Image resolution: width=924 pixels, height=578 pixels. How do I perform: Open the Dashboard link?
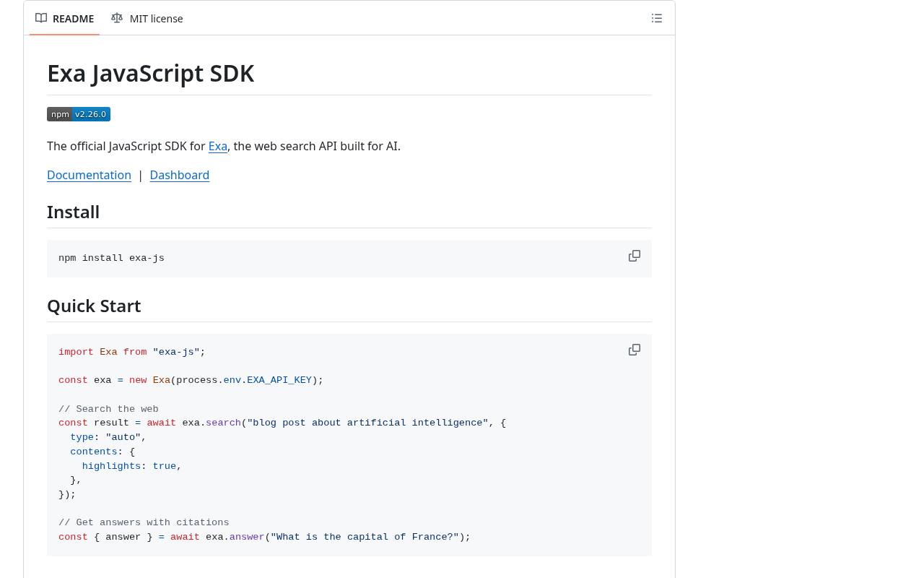(x=180, y=175)
